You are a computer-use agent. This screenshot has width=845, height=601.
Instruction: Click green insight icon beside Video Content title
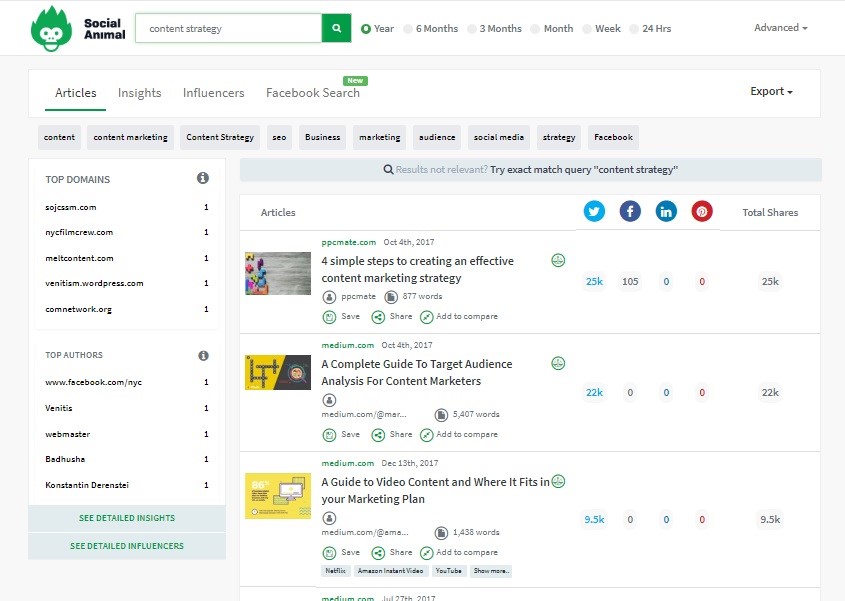559,481
